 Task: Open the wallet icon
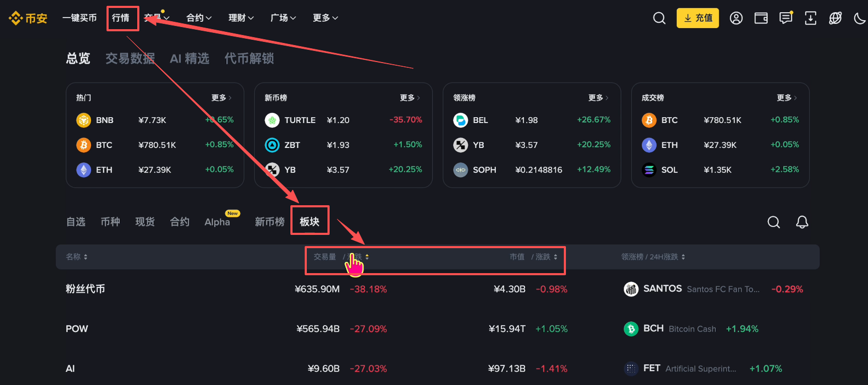coord(761,18)
